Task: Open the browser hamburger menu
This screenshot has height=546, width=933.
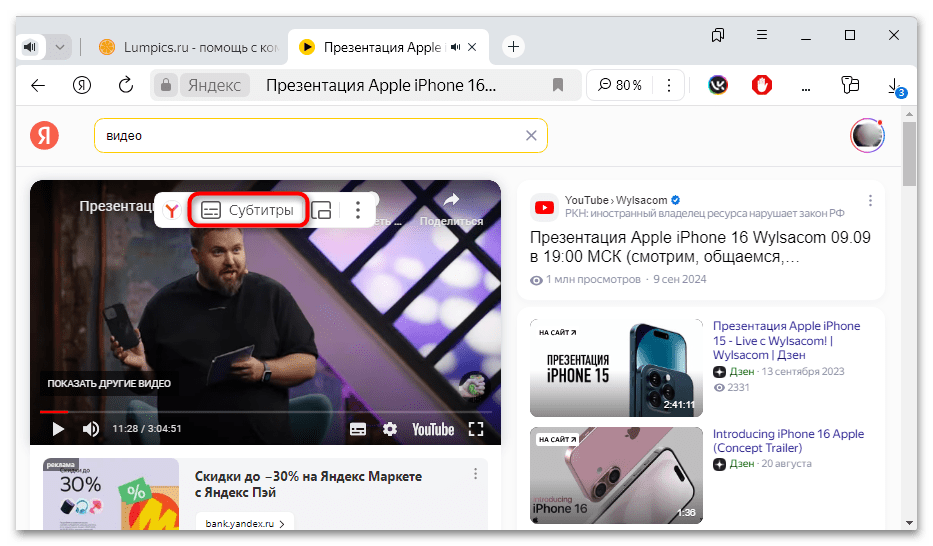Action: tap(762, 35)
